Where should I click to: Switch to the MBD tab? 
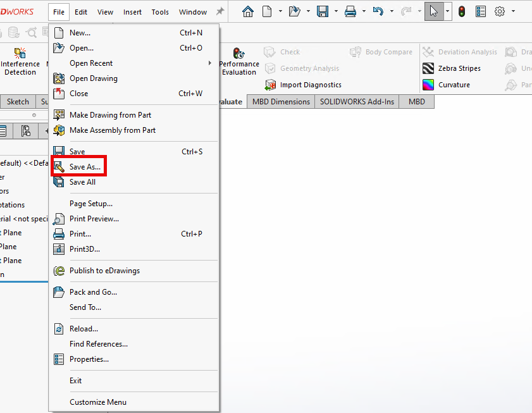coord(417,102)
